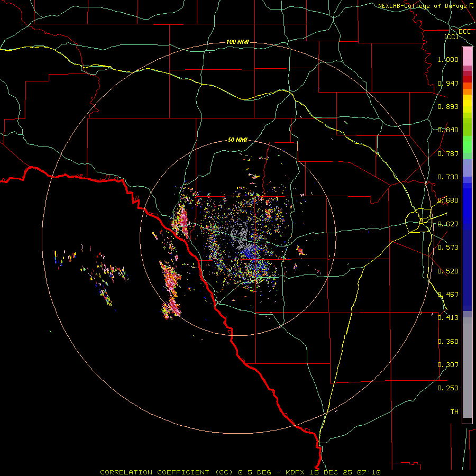Viewport: 476px width, 476px height.
Task: Select the 0.307 legend value
Action: [x=448, y=365]
